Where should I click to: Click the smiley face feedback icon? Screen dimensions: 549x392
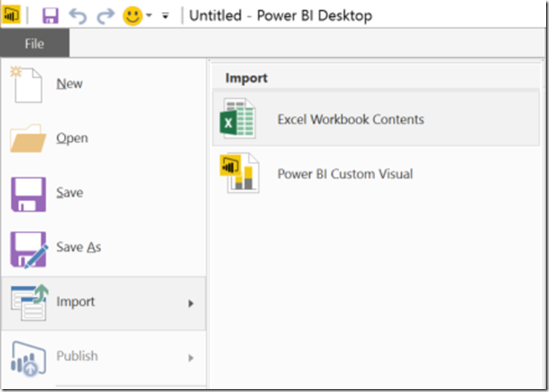pos(133,16)
